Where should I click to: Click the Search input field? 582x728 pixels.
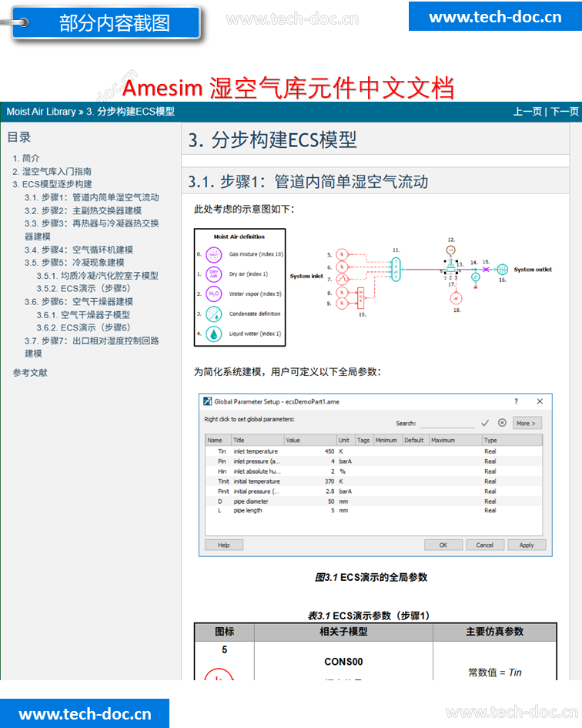click(447, 423)
